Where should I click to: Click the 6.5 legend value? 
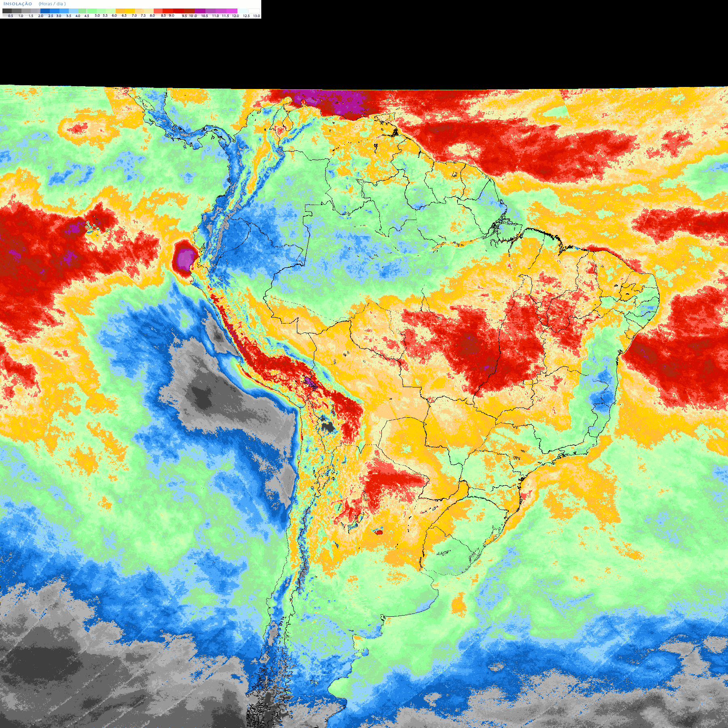click(124, 15)
